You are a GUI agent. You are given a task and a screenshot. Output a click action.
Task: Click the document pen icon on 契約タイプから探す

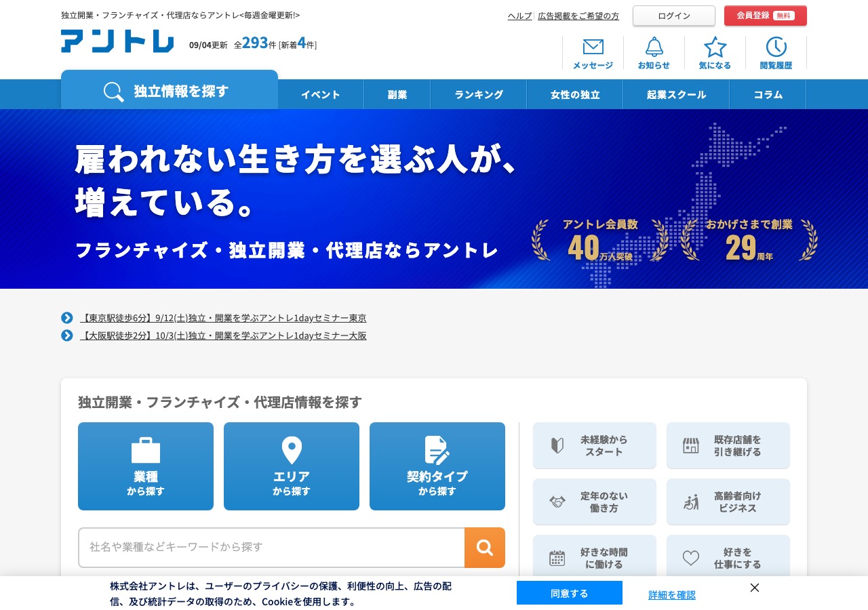click(x=437, y=450)
